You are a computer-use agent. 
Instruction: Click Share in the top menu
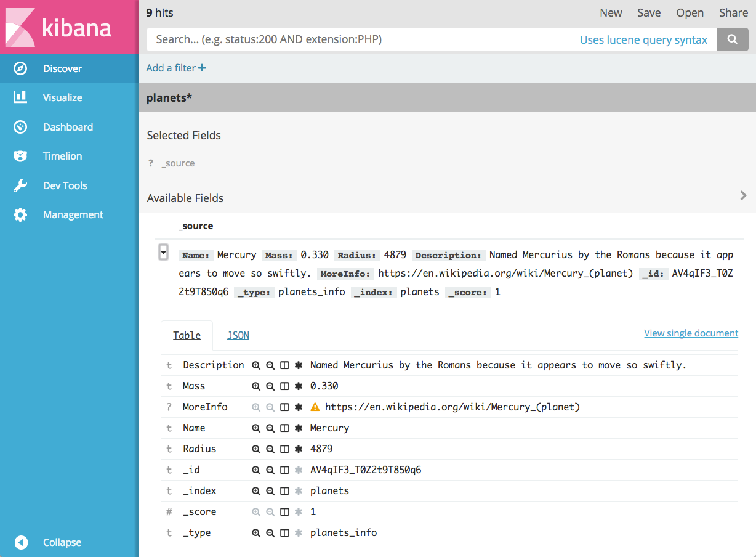(733, 12)
